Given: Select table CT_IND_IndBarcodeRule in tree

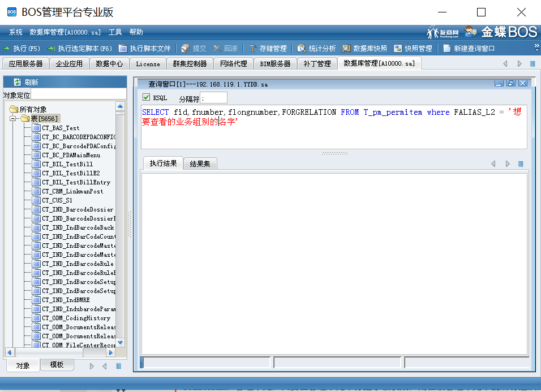Looking at the screenshot, I should (x=78, y=264).
